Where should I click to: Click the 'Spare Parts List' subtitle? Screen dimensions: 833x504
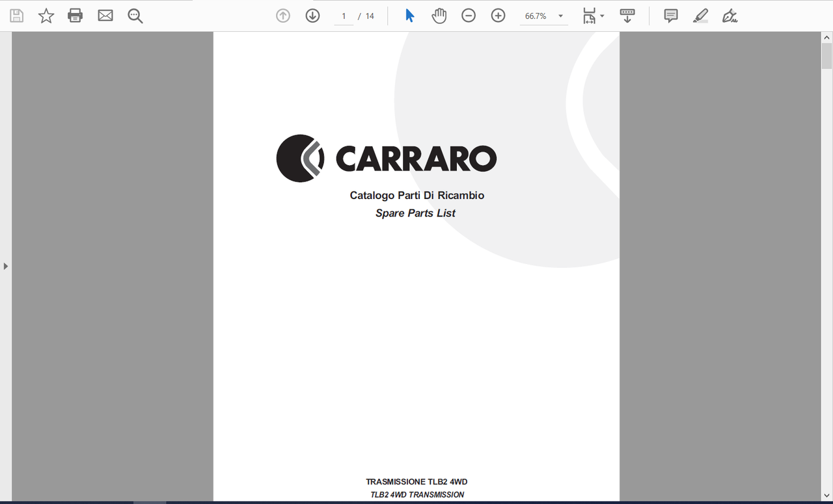click(x=415, y=213)
